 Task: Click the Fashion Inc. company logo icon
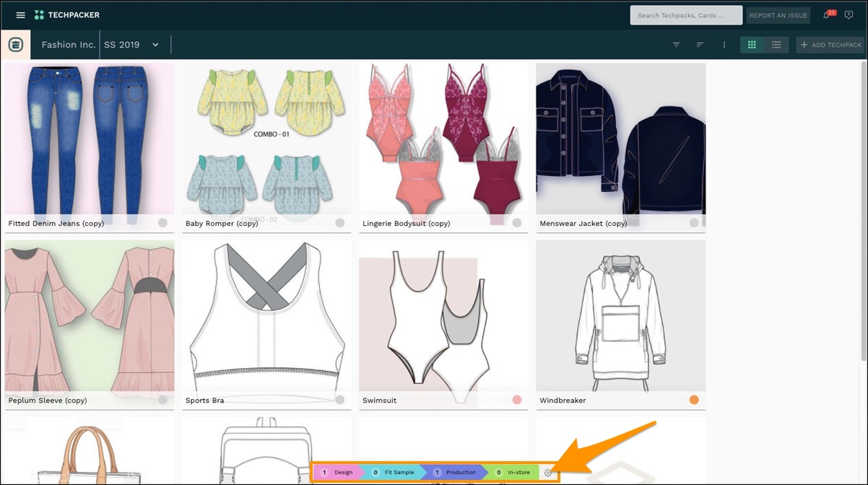(15, 45)
